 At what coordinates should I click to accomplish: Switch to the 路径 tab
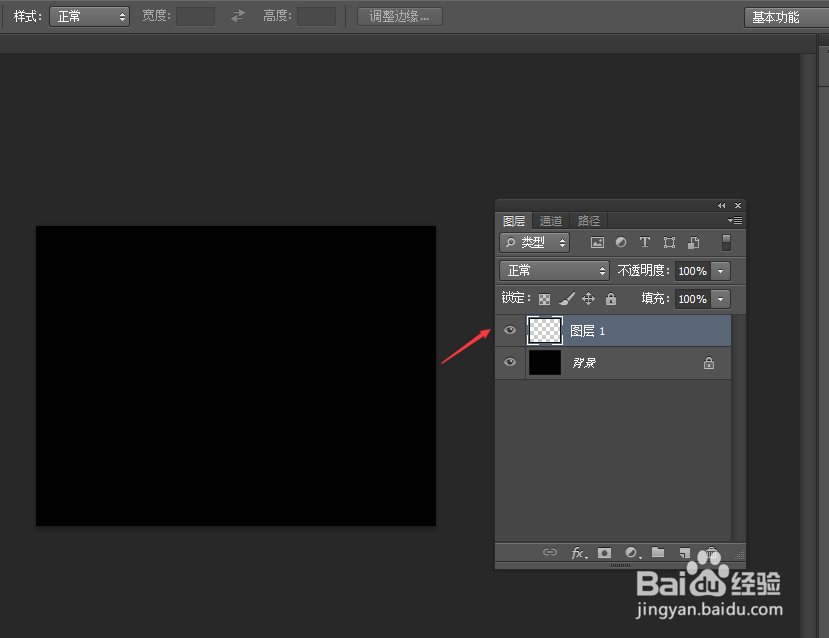click(588, 220)
